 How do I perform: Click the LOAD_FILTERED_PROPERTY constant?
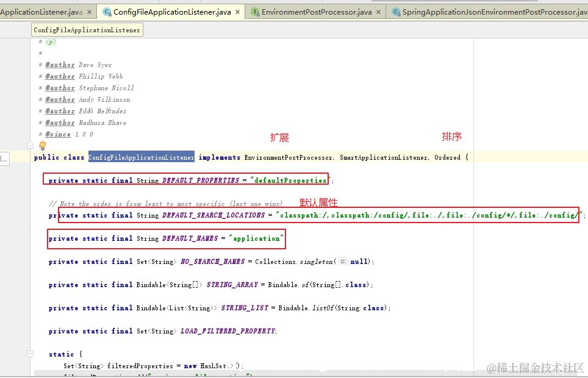(228, 331)
